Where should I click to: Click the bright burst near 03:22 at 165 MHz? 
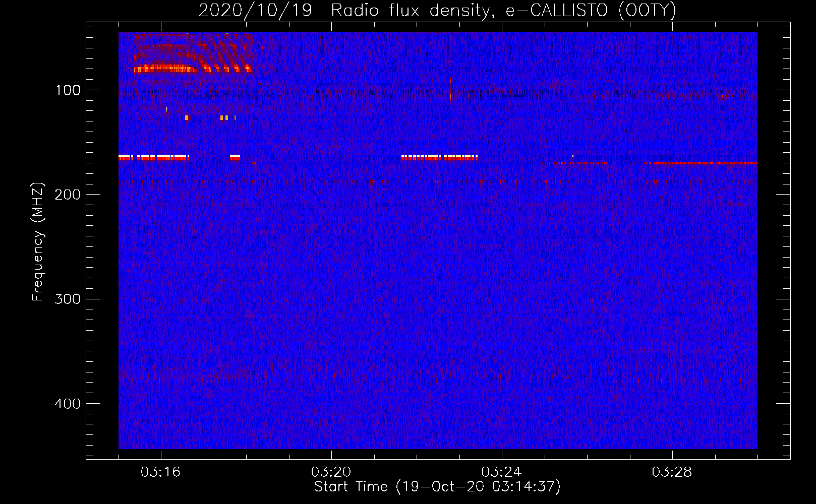point(439,157)
